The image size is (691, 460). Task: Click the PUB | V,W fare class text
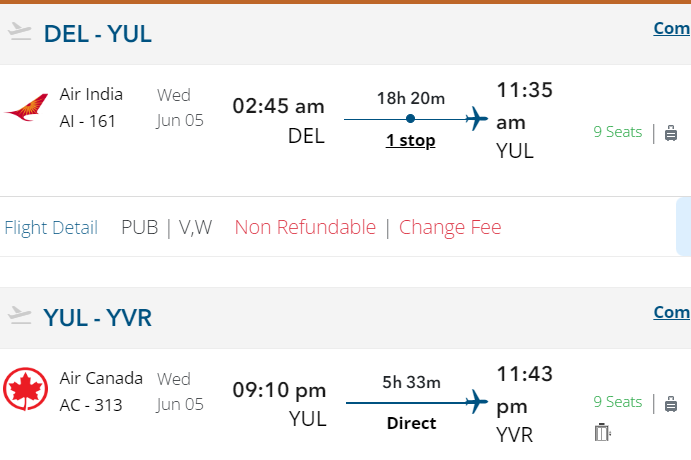[x=167, y=228]
